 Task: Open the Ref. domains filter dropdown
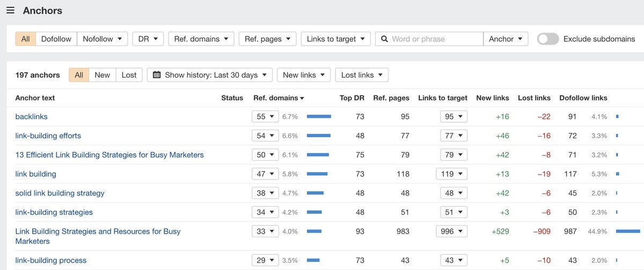(x=201, y=39)
